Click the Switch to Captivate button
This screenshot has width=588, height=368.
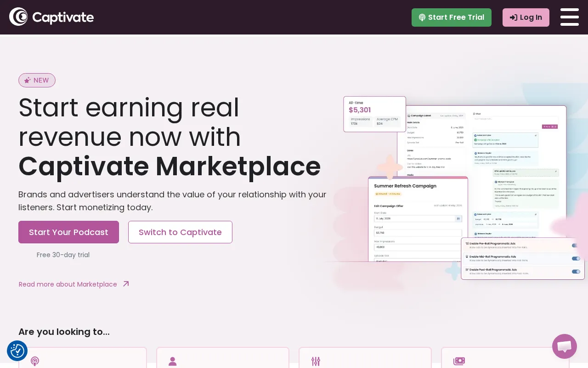pos(180,232)
